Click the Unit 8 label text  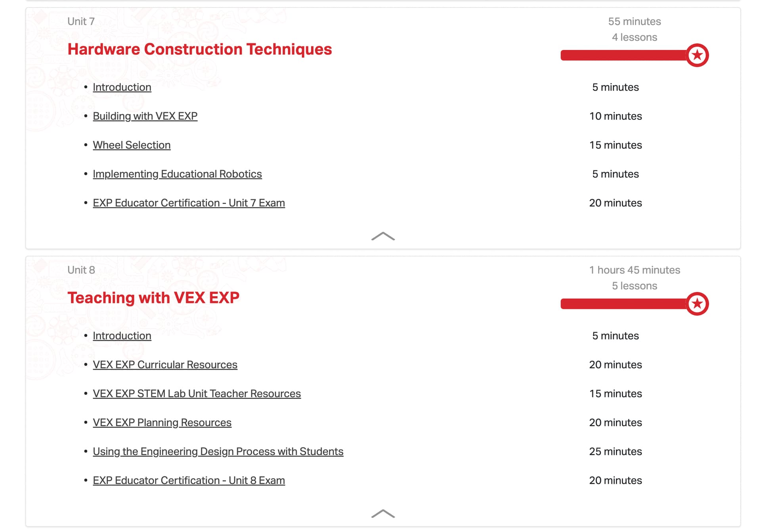[x=81, y=270]
